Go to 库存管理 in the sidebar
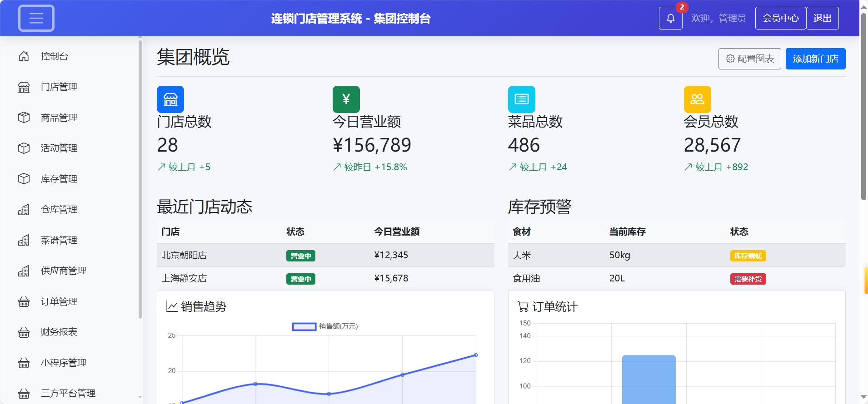 pyautogui.click(x=59, y=179)
